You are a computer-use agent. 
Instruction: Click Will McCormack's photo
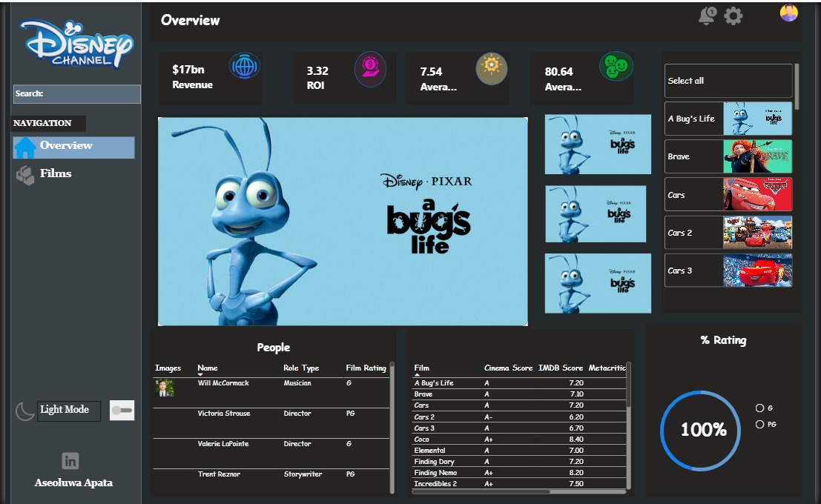[165, 388]
